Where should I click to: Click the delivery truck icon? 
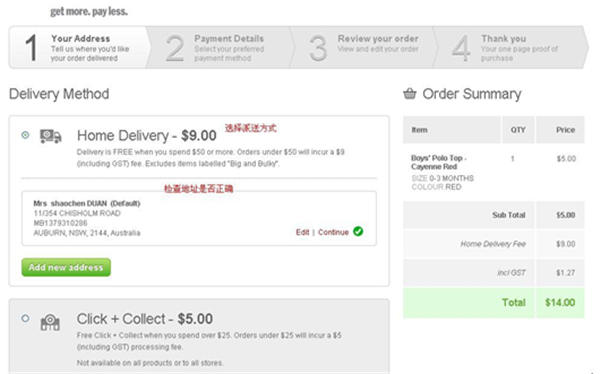pos(51,136)
